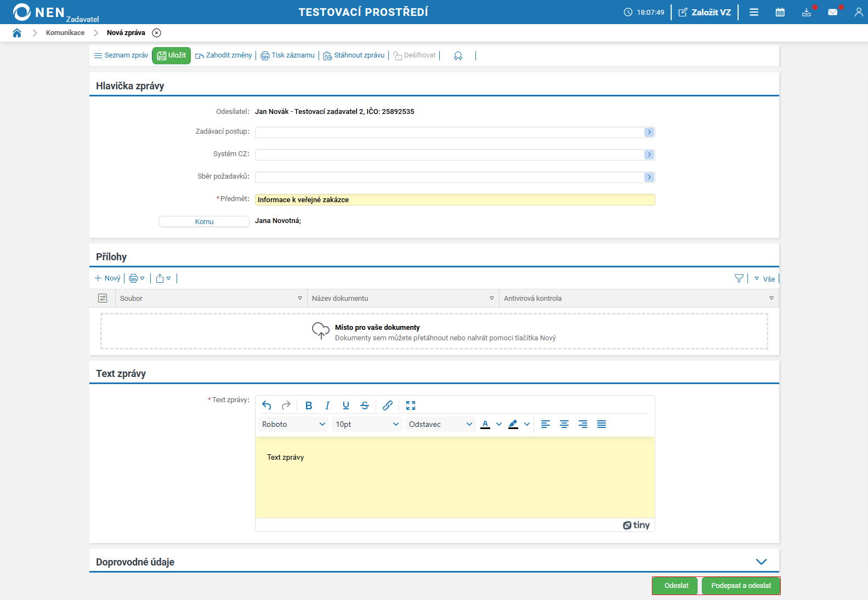This screenshot has height=600, width=868.
Task: Click the insert link icon in editor
Action: click(387, 405)
